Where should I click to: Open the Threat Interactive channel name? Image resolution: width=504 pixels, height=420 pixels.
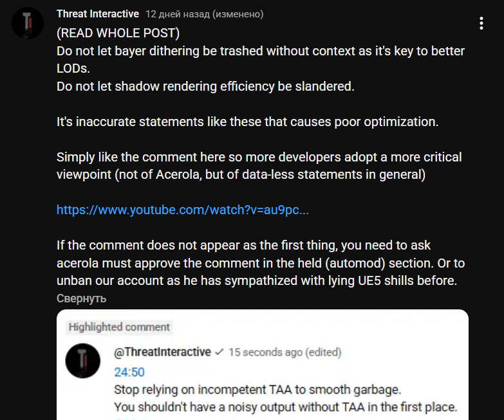(97, 14)
